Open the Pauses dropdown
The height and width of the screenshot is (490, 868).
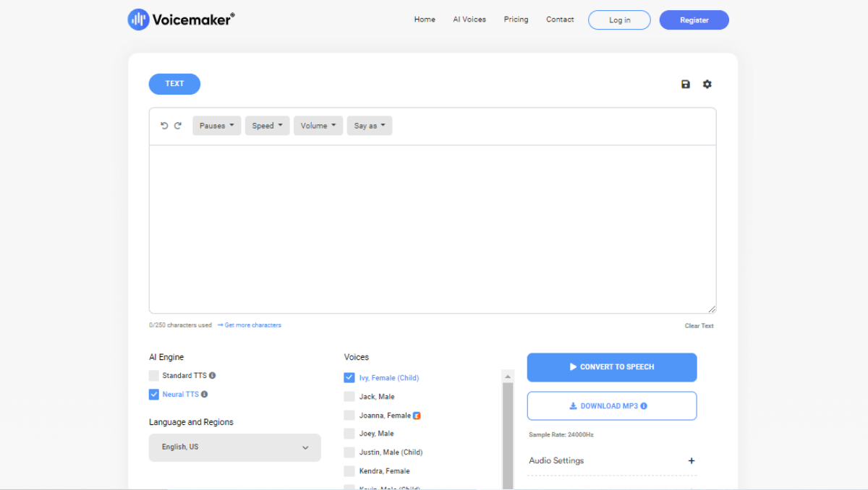click(x=216, y=125)
